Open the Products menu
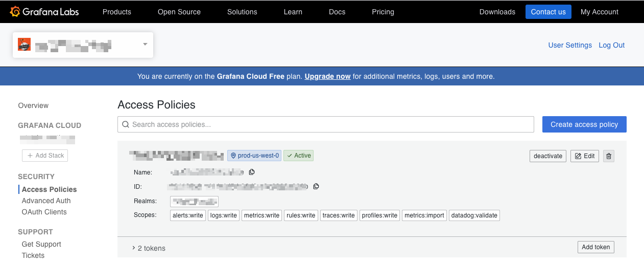The height and width of the screenshot is (263, 644). tap(117, 12)
